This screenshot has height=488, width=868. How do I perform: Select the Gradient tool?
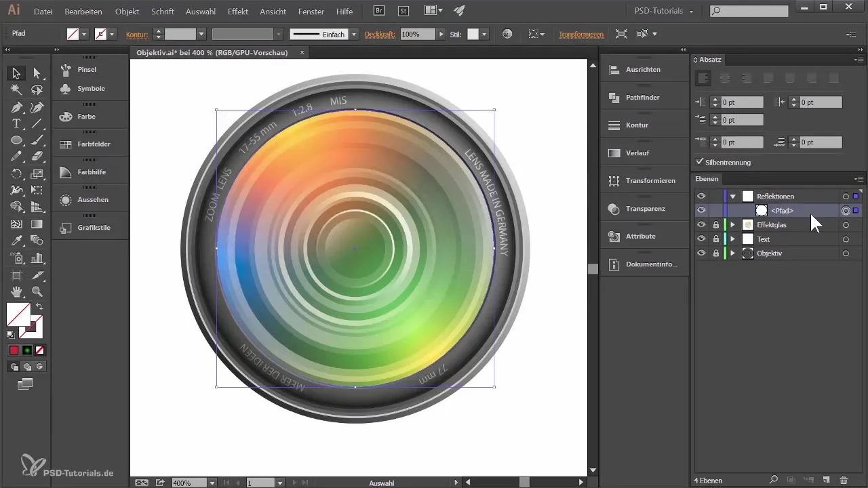37,224
